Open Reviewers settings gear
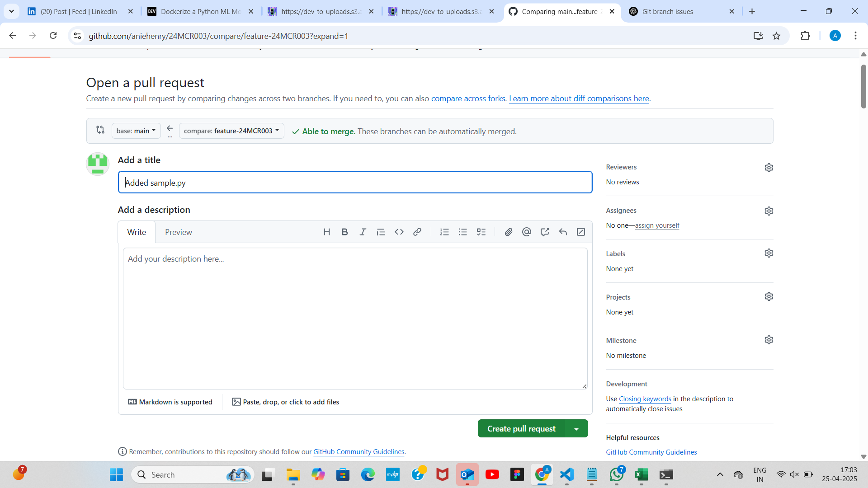The height and width of the screenshot is (488, 868). pyautogui.click(x=769, y=168)
